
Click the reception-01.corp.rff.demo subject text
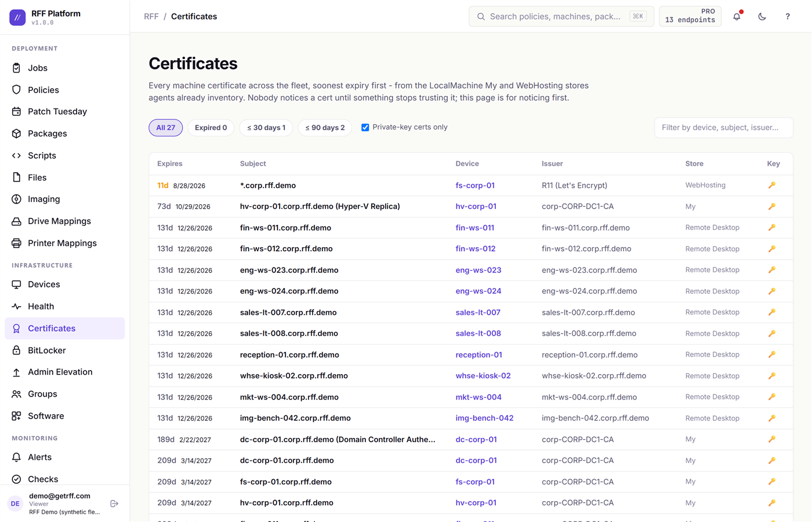pyautogui.click(x=289, y=355)
